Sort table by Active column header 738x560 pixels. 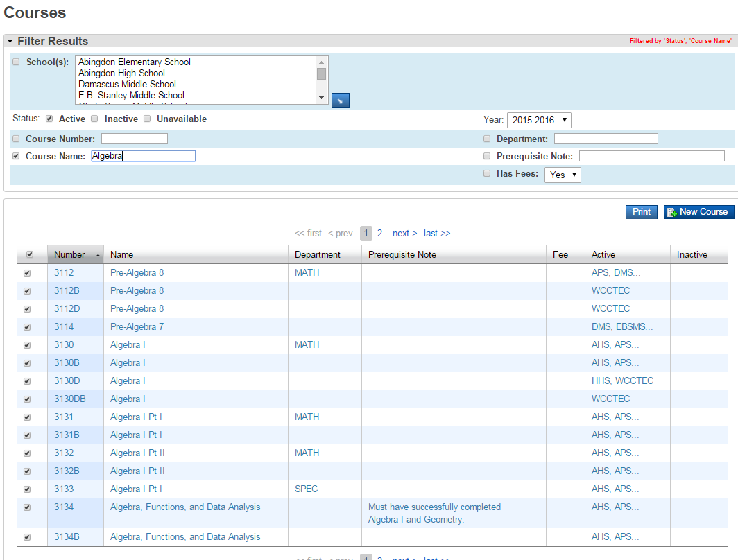(628, 255)
